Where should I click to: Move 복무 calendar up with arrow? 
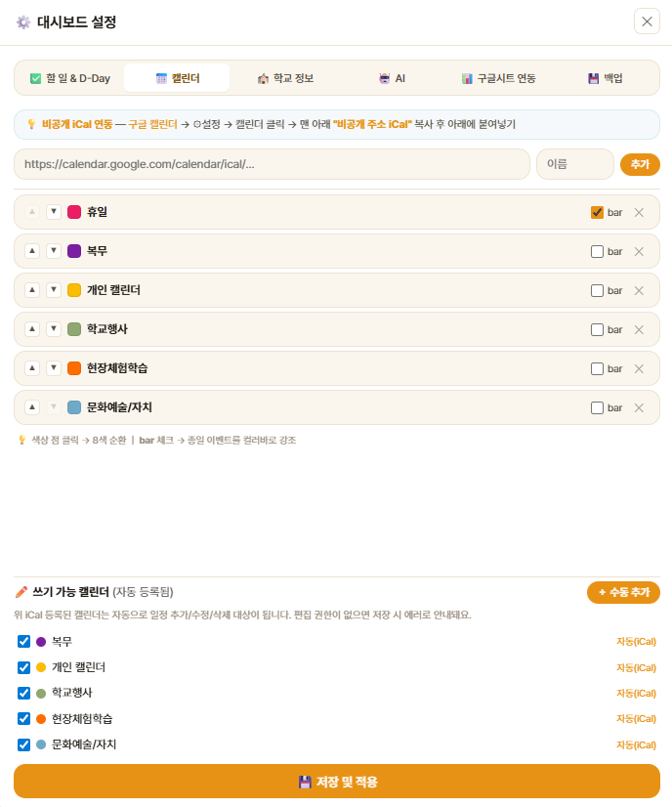tap(32, 251)
